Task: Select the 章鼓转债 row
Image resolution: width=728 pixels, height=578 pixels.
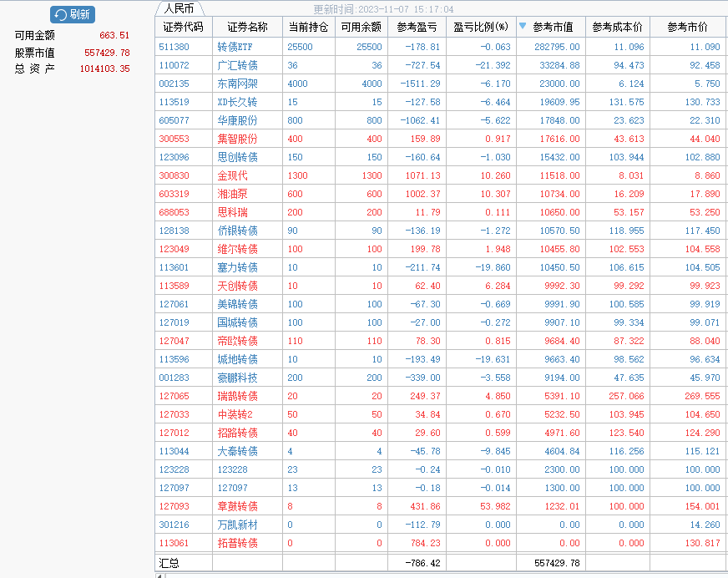Action: point(237,506)
